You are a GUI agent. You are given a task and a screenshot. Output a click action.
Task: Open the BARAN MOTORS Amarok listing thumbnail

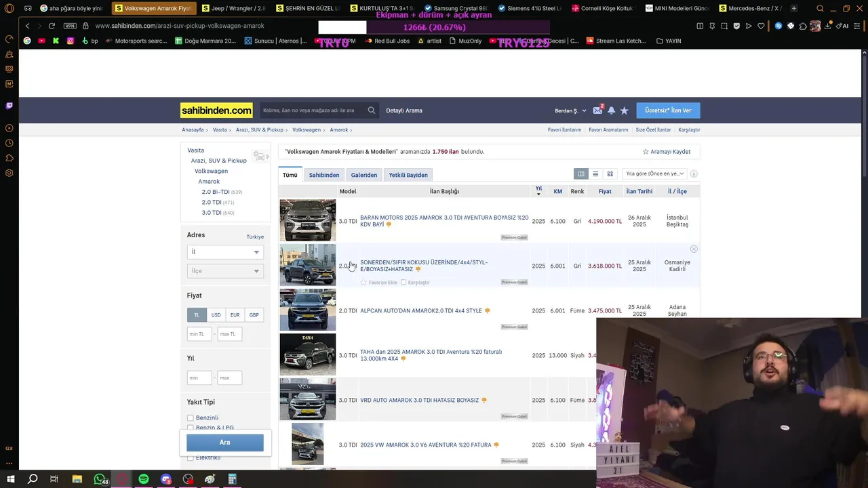(x=308, y=220)
